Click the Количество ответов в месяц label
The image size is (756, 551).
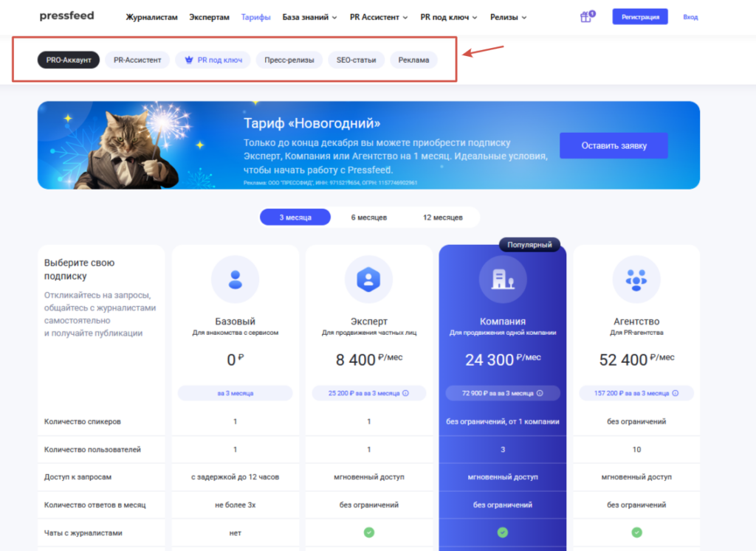click(x=94, y=505)
